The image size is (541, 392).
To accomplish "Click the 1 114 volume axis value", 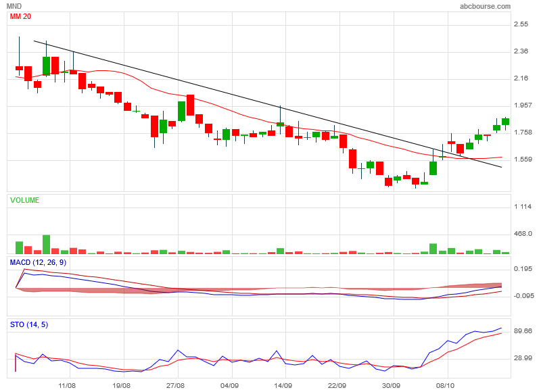I will click(523, 207).
